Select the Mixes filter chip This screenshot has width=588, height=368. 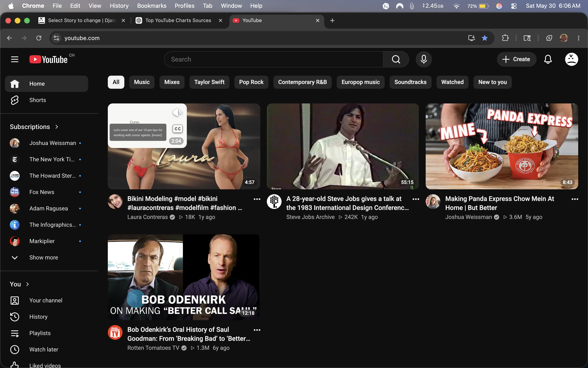coord(172,82)
